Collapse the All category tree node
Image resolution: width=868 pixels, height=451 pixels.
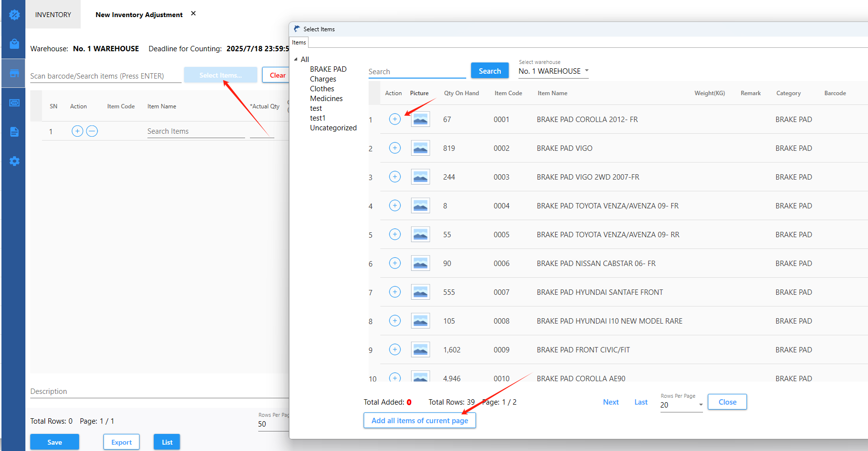296,60
